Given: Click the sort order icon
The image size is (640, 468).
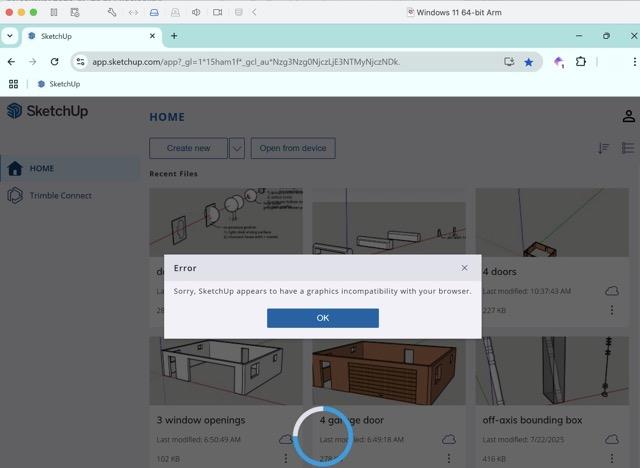Looking at the screenshot, I should [603, 148].
